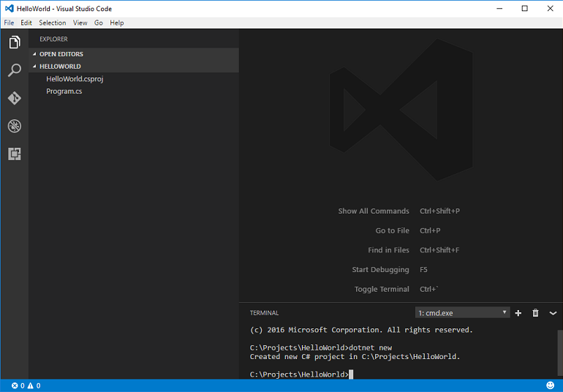Click the terminal prompt input line
Viewport: 563px width, 392px height.
click(x=301, y=374)
